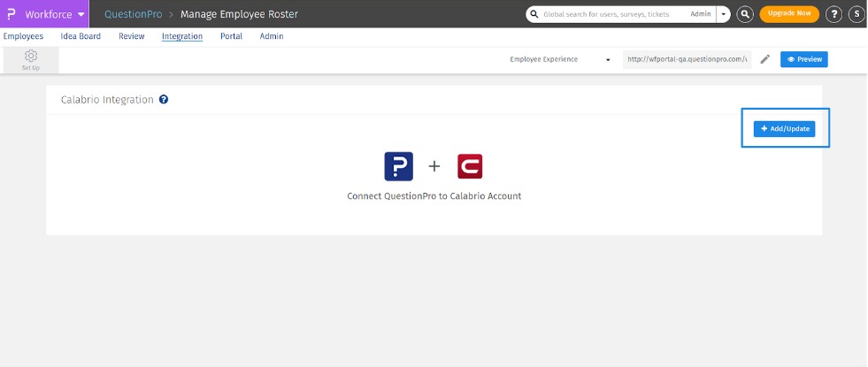Click the Manage Employee Roster breadcrumb title
The image size is (868, 367).
click(239, 14)
